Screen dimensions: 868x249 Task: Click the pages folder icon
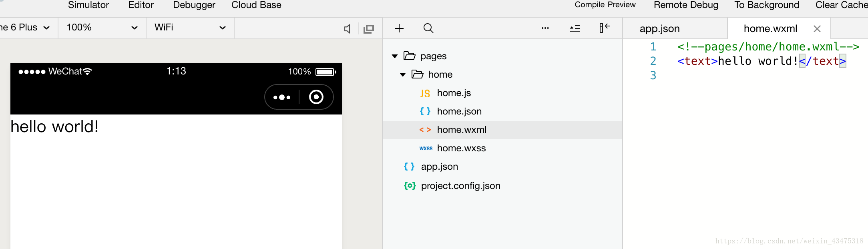point(409,56)
